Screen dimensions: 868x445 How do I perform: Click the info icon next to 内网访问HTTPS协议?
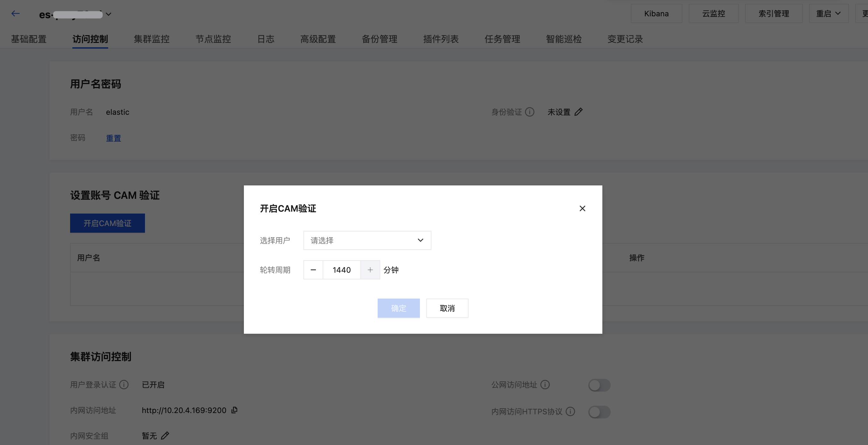pyautogui.click(x=570, y=411)
